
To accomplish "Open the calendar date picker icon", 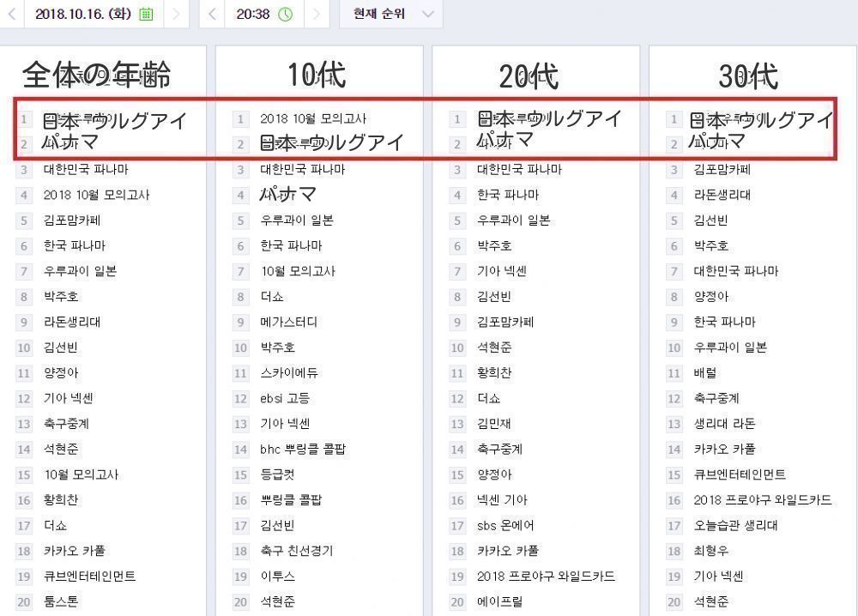I will tap(146, 14).
